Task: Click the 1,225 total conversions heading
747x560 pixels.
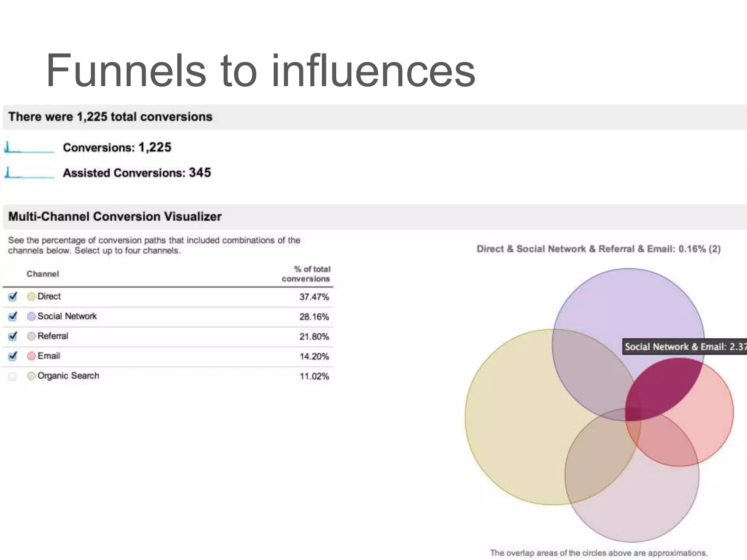Action: coord(110,117)
